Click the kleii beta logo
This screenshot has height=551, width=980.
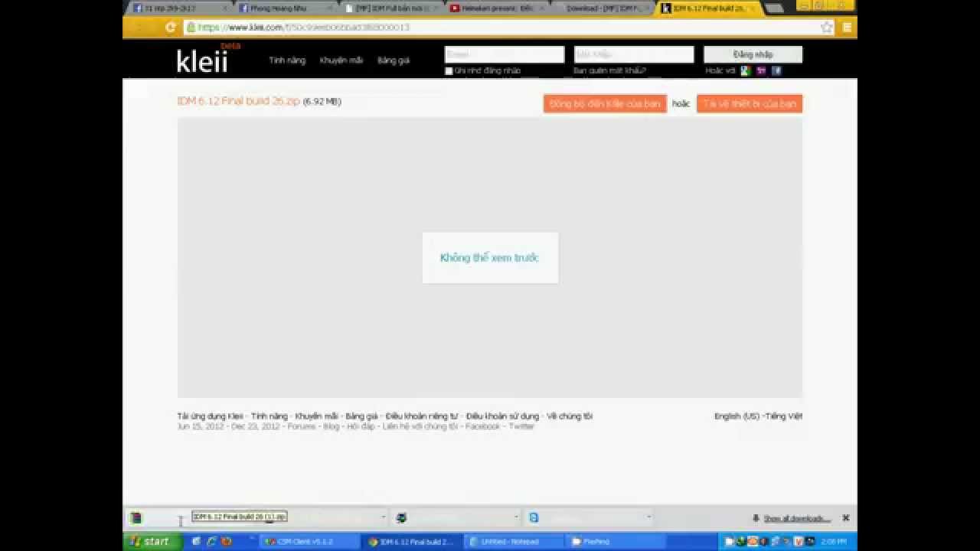coord(207,58)
